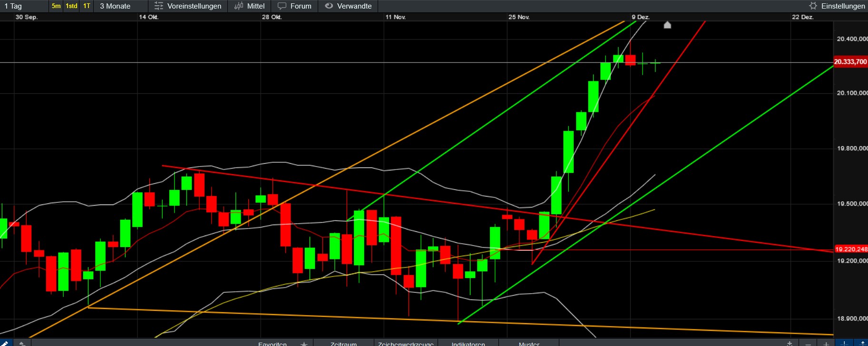Open the '1 Tag' interval dropdown

click(24, 6)
